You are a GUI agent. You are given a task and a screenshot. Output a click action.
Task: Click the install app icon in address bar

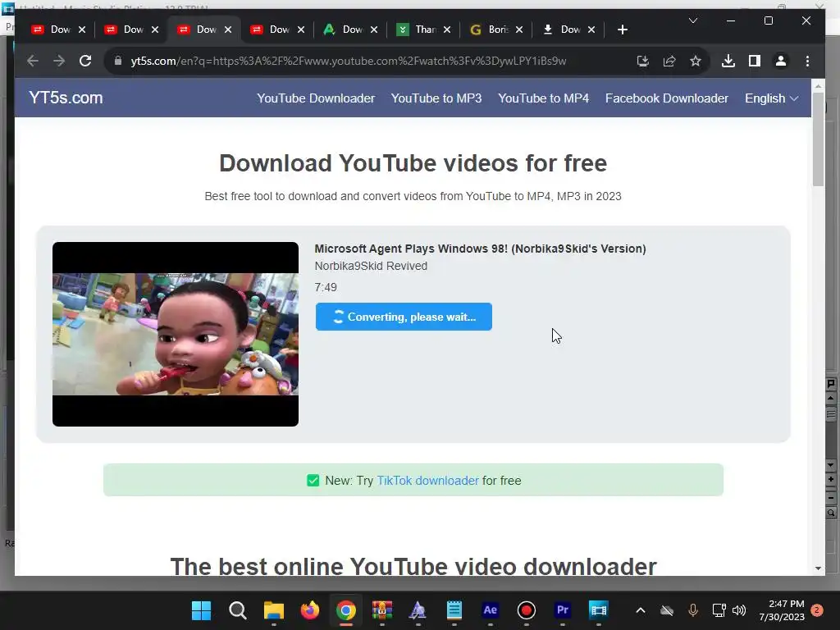643,61
